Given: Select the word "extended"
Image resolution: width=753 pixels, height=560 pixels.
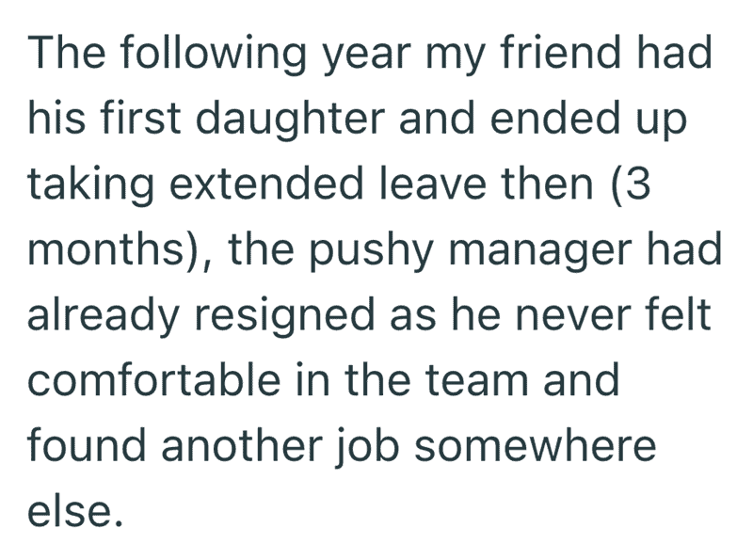Looking at the screenshot, I should pyautogui.click(x=266, y=183).
